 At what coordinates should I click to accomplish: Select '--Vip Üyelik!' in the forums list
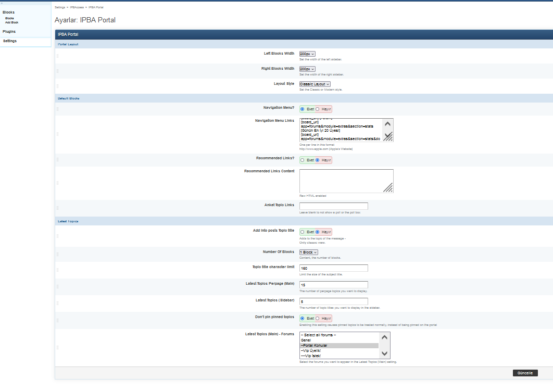coord(340,351)
